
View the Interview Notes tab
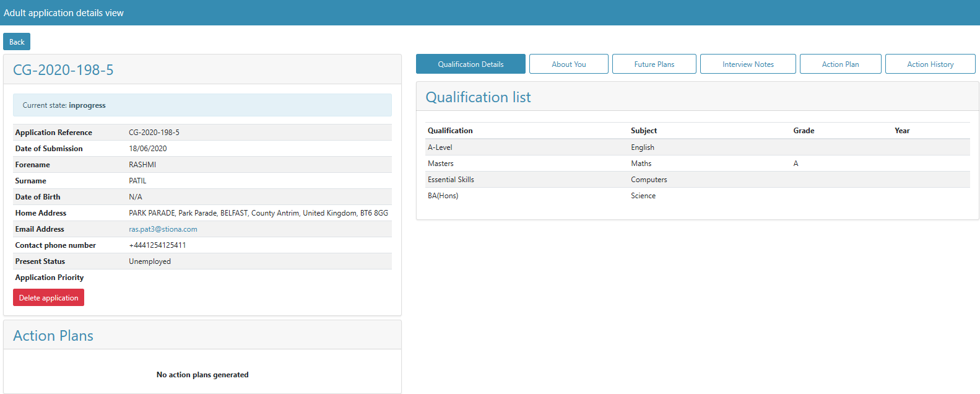point(748,64)
